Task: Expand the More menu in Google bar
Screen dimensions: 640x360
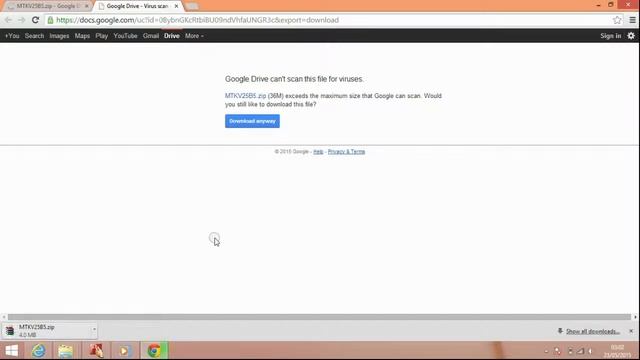Action: click(x=194, y=36)
